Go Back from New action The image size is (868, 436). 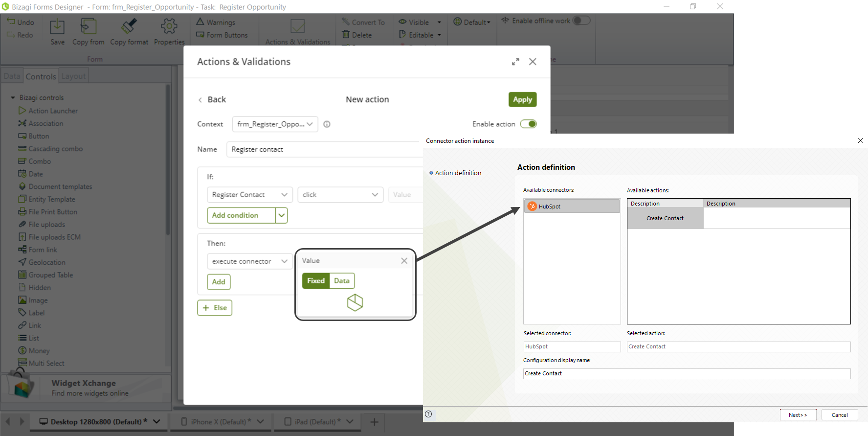(212, 99)
